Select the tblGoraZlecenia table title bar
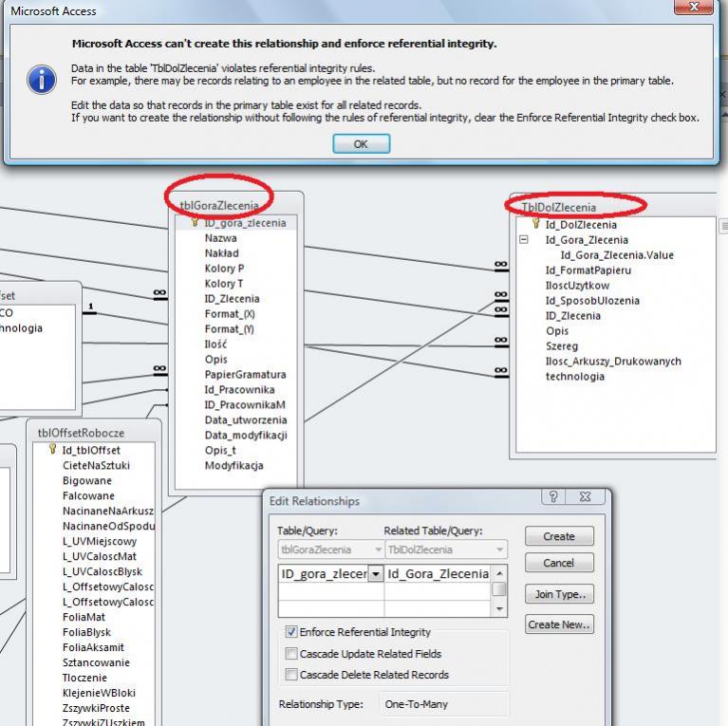728x726 pixels. click(x=236, y=205)
